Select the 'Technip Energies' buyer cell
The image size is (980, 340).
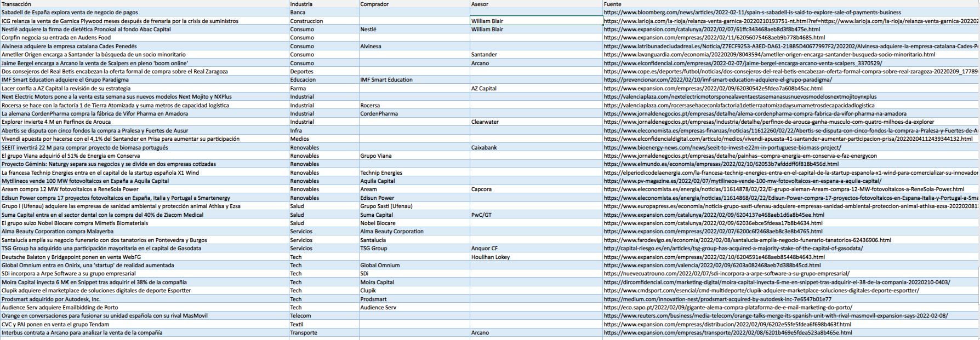(x=414, y=173)
